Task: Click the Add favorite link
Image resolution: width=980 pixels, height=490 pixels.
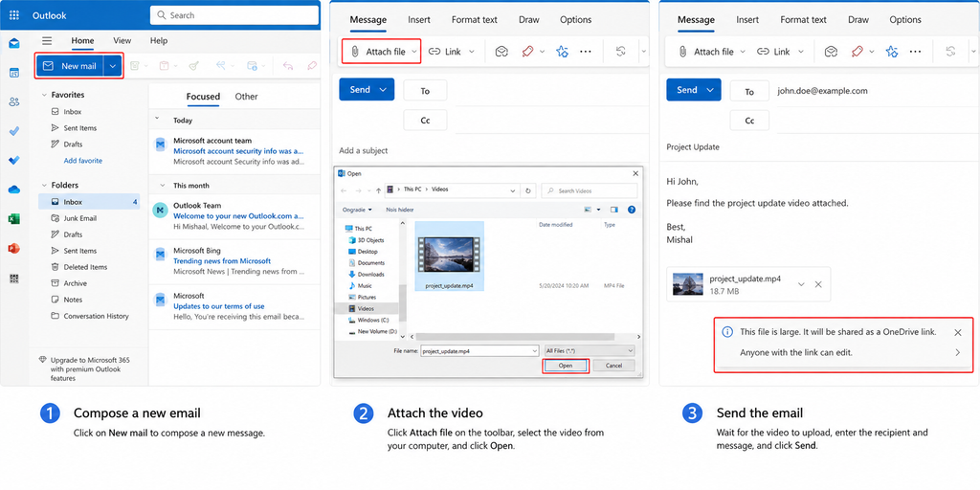Action: pyautogui.click(x=83, y=161)
